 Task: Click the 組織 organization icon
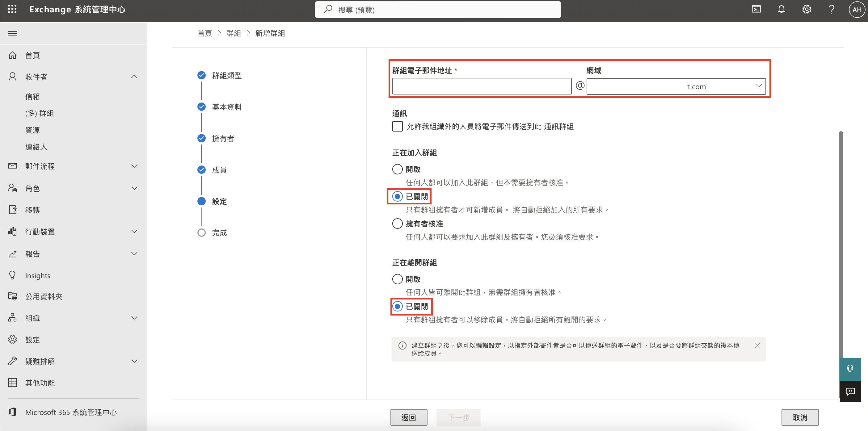coord(12,318)
